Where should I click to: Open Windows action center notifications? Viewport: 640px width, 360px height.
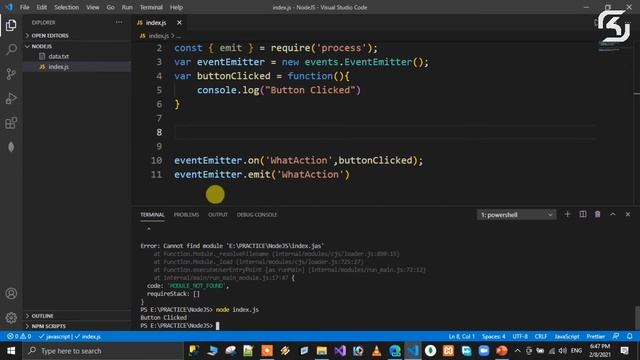[x=624, y=351]
